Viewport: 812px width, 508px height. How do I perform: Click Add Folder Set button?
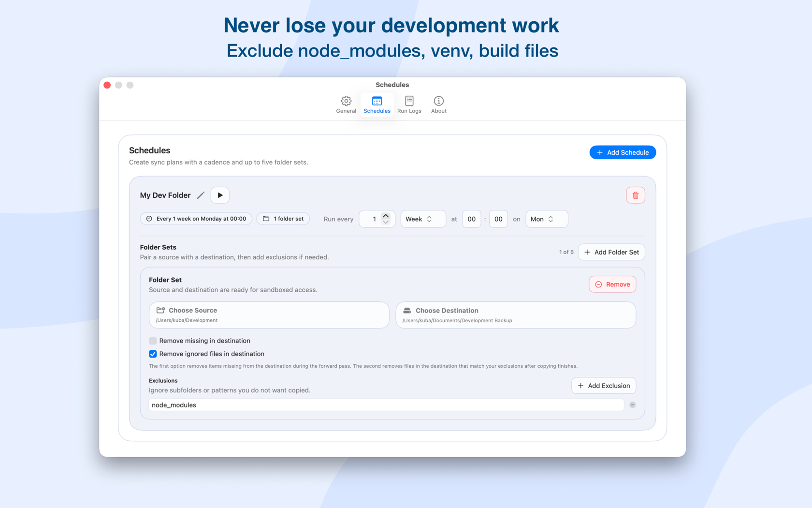(611, 252)
